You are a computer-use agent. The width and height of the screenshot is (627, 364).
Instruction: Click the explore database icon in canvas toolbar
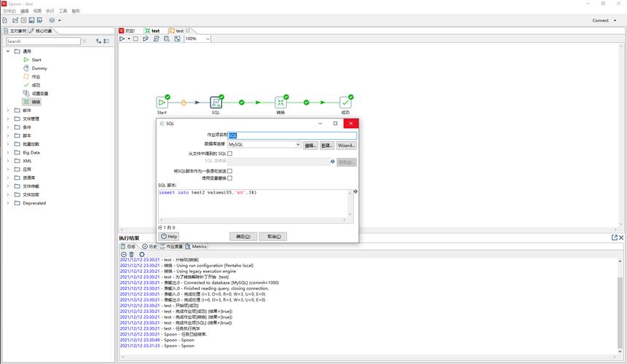(167, 39)
